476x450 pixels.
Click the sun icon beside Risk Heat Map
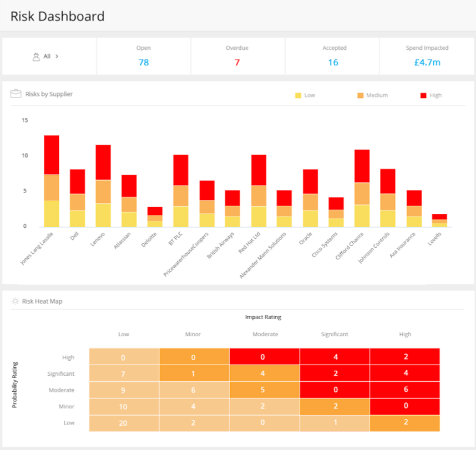(16, 301)
